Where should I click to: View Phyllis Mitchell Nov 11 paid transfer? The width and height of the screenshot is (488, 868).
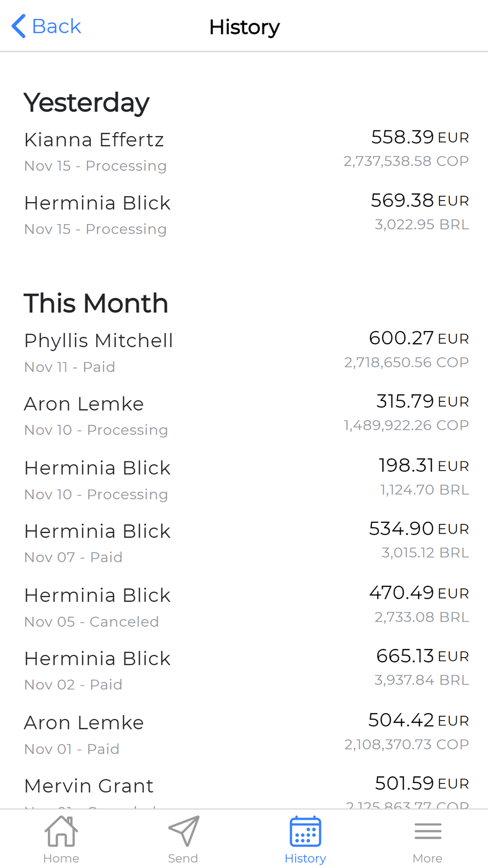244,352
